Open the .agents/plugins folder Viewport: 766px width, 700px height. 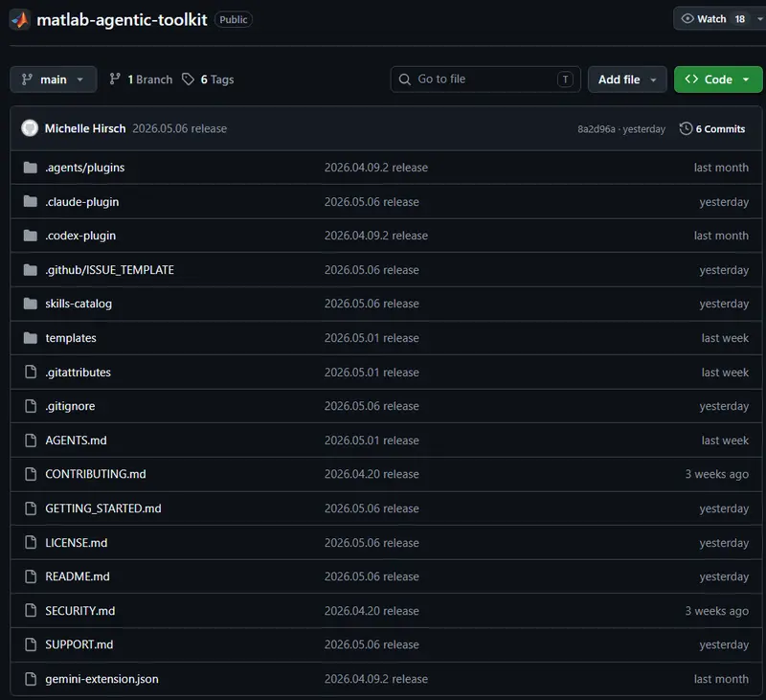point(85,168)
